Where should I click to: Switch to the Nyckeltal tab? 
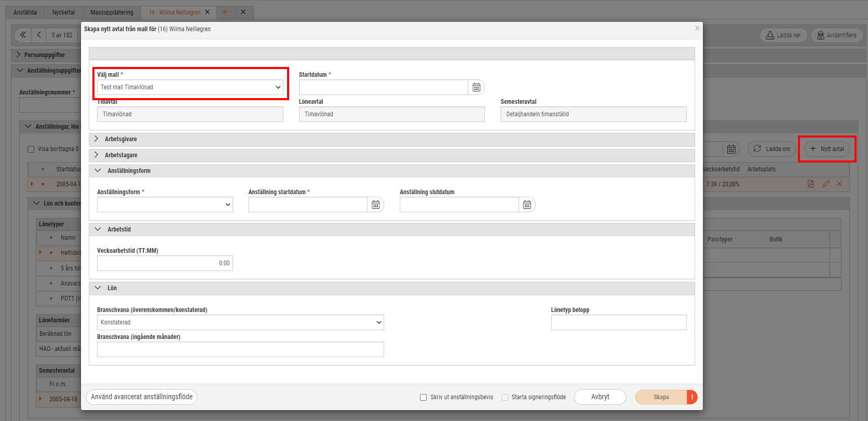[63, 12]
